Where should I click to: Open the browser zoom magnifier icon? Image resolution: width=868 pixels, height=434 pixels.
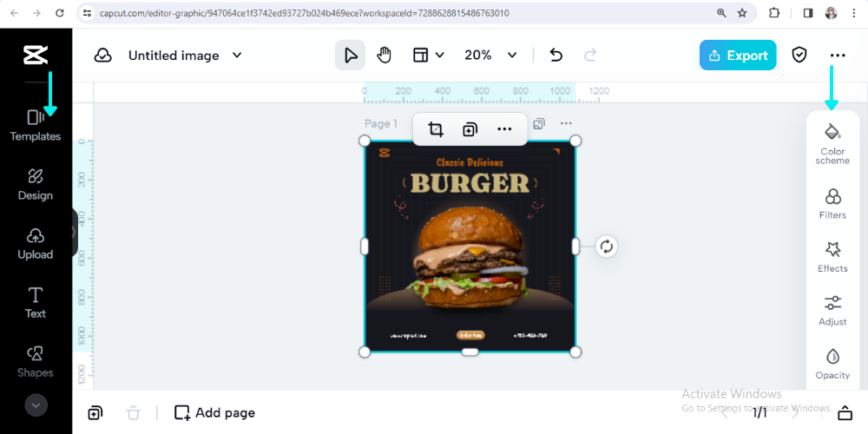coord(721,13)
